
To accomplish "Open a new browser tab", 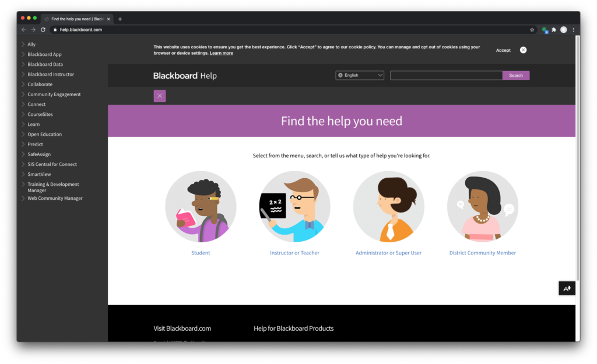I will pyautogui.click(x=120, y=19).
